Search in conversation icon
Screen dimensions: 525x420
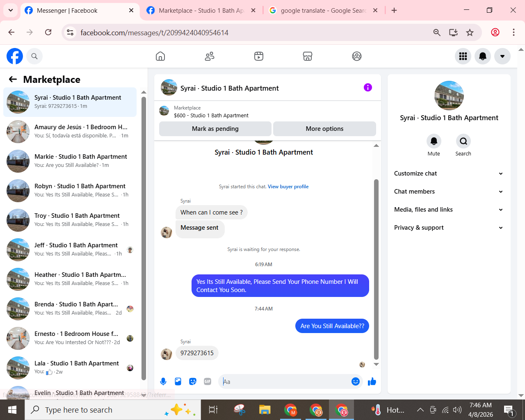click(463, 141)
